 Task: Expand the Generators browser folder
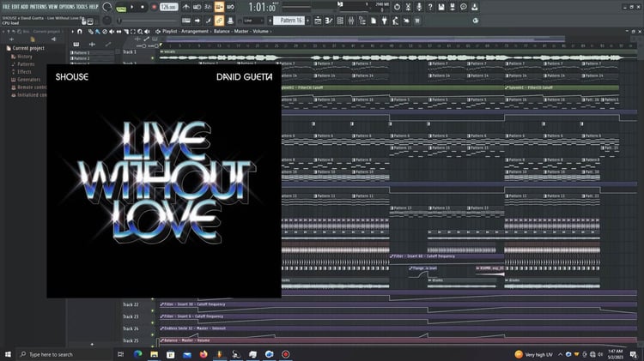(x=28, y=80)
